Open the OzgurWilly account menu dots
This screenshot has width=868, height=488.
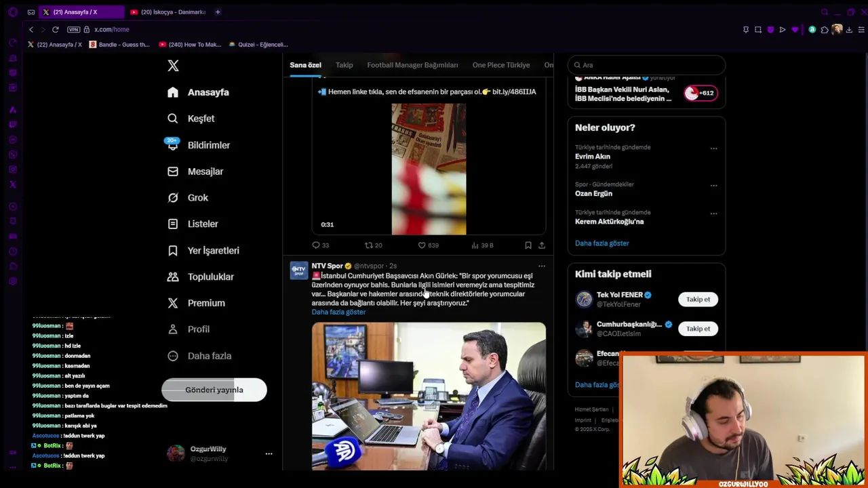269,454
